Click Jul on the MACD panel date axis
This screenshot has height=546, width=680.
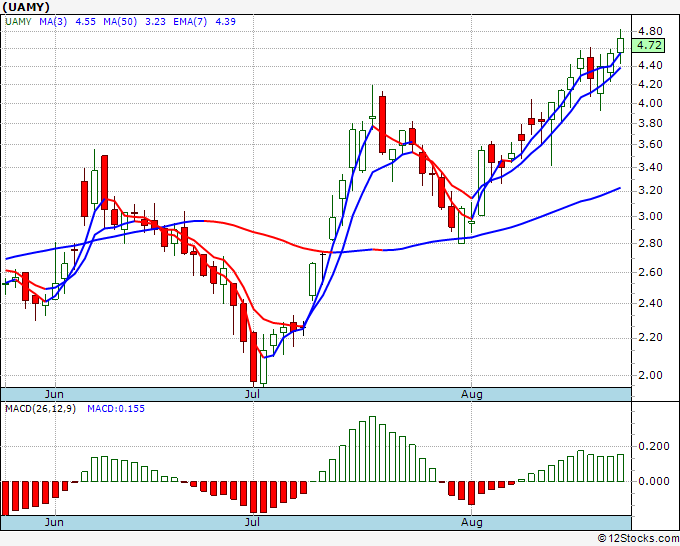252,522
